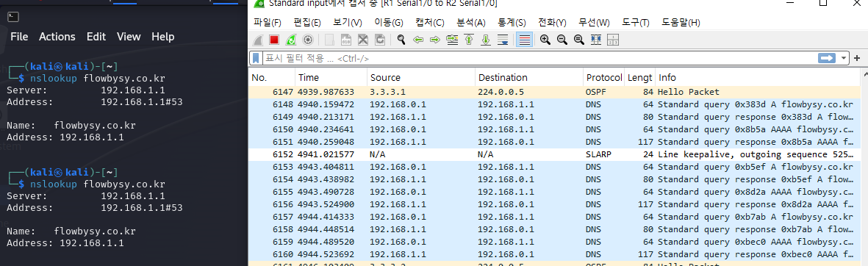This screenshot has width=868, height=266.
Task: Open Actions menu in Kali terminal
Action: (x=57, y=37)
